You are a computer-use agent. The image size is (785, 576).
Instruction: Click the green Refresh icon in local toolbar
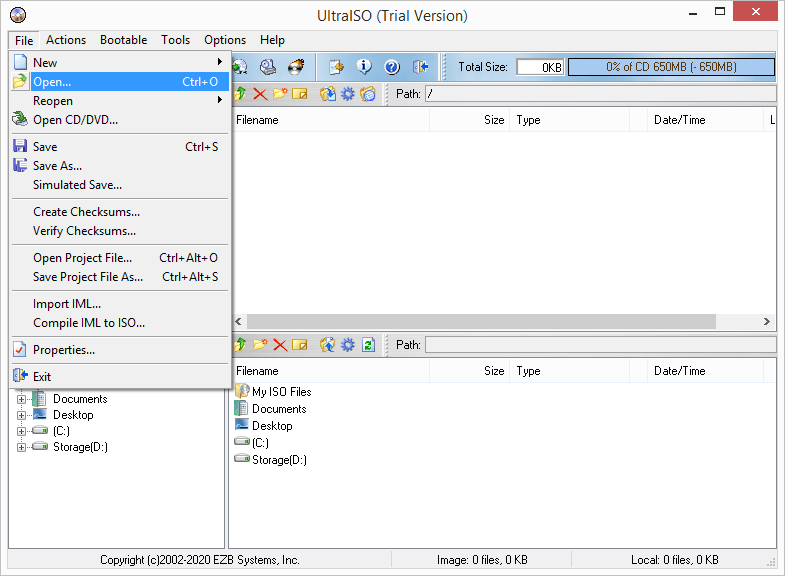(368, 345)
